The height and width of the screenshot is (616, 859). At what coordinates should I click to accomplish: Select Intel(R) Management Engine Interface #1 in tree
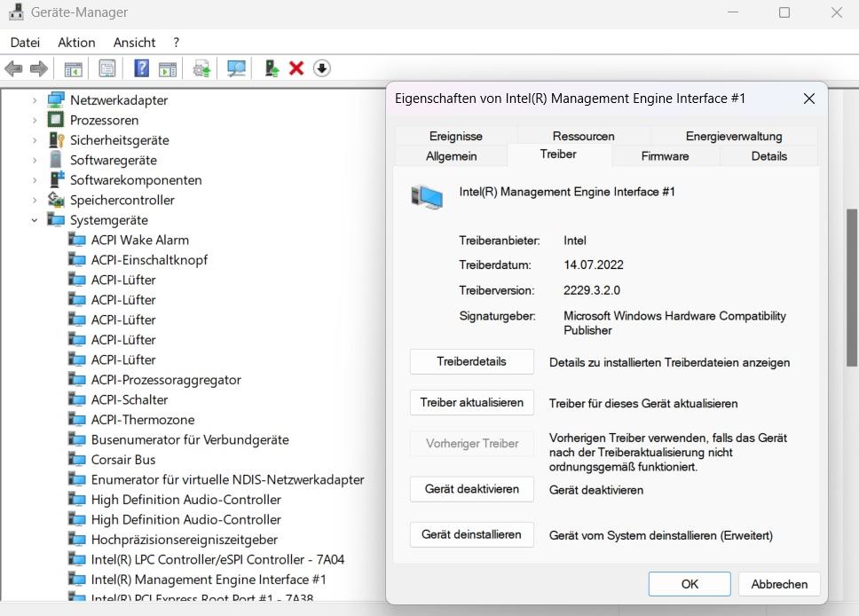click(209, 580)
